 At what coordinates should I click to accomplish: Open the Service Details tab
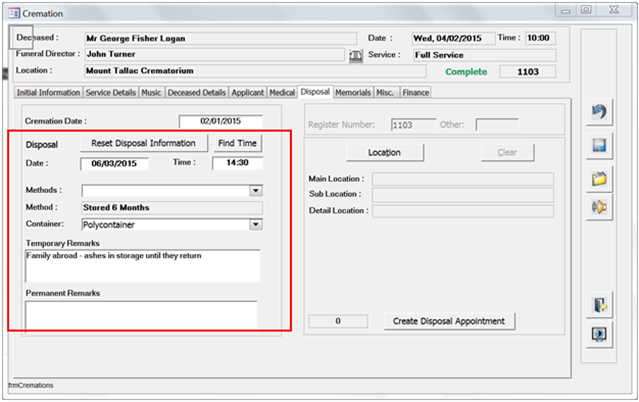point(112,92)
